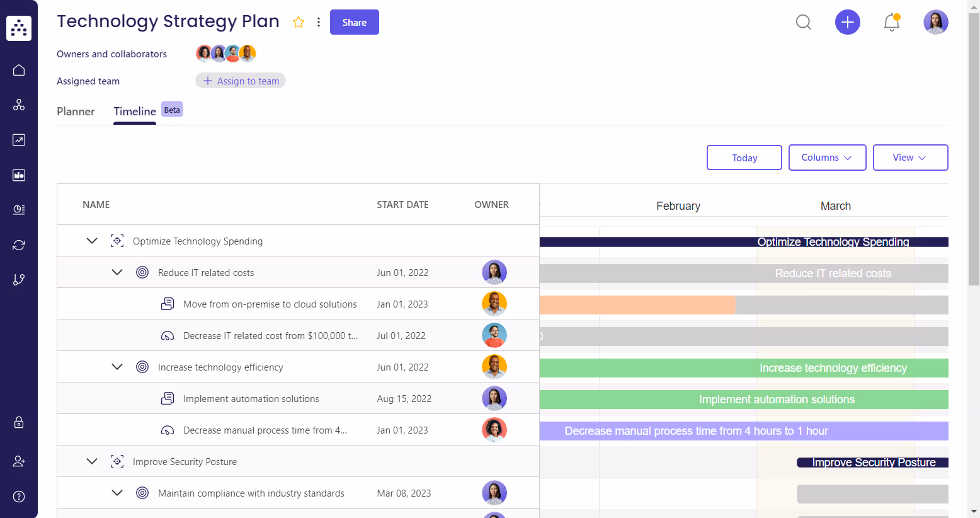Switch to the Timeline tab
The width and height of the screenshot is (980, 518).
[x=134, y=112]
